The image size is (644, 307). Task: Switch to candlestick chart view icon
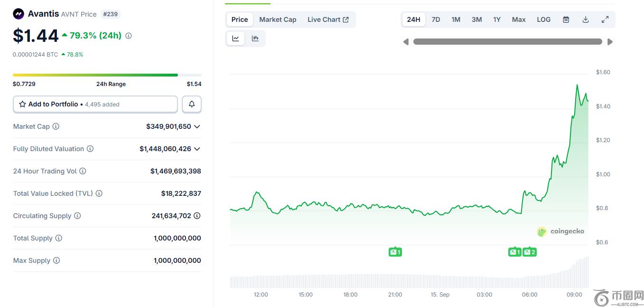255,38
